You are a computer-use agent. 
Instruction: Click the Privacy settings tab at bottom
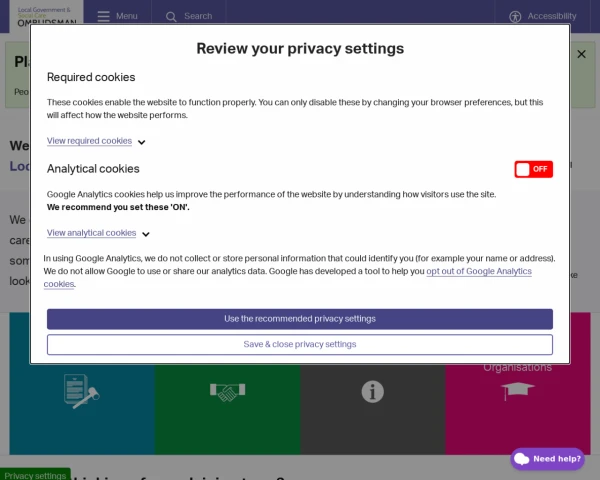click(35, 475)
